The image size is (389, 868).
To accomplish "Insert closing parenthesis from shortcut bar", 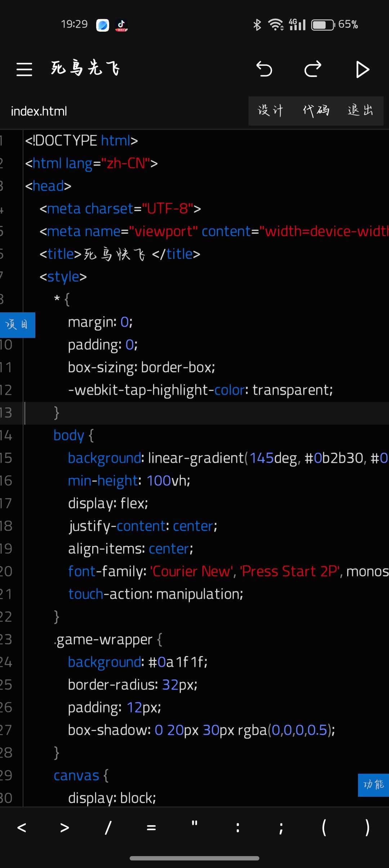I will click(367, 828).
